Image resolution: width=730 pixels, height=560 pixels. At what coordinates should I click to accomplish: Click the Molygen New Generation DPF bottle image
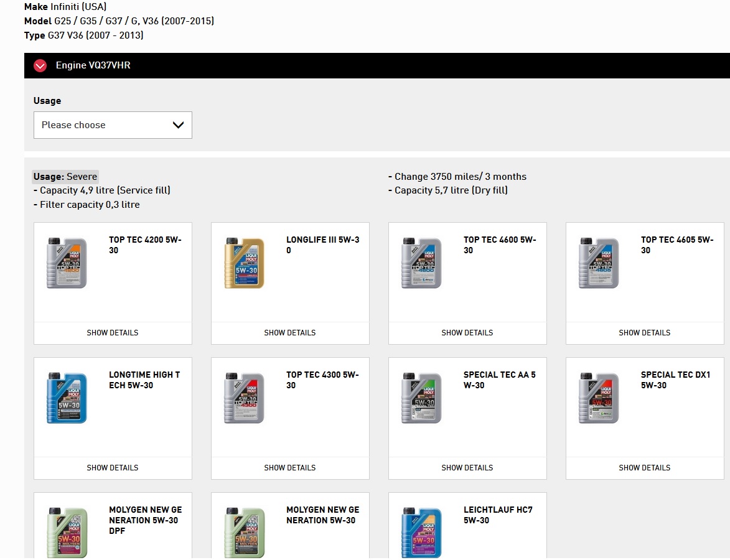click(x=67, y=533)
